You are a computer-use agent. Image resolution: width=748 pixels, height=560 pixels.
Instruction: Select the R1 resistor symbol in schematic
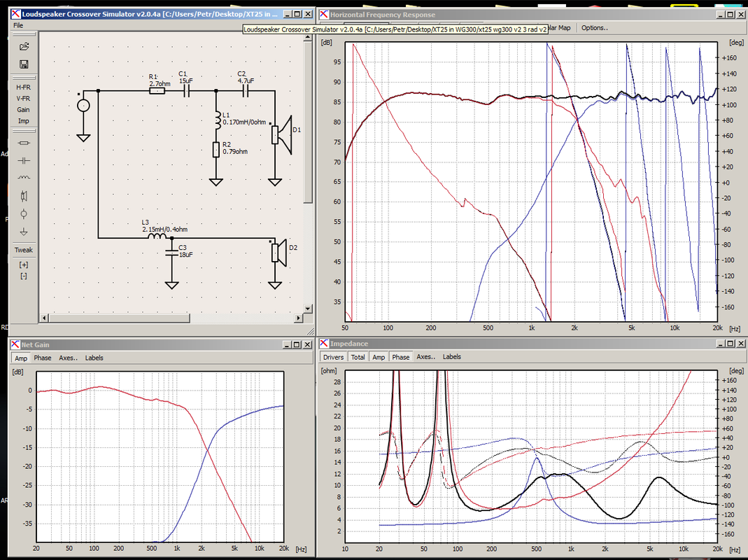click(157, 90)
